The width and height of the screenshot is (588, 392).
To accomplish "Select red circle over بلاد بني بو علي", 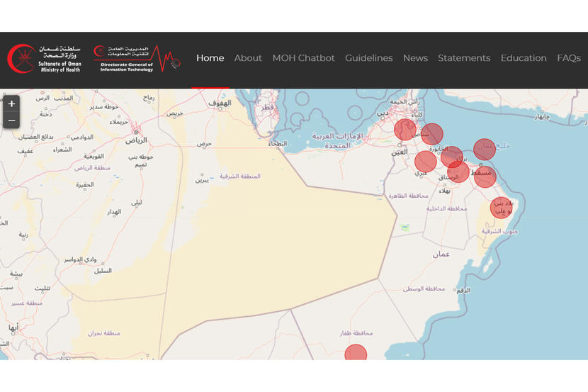I will coord(502,208).
